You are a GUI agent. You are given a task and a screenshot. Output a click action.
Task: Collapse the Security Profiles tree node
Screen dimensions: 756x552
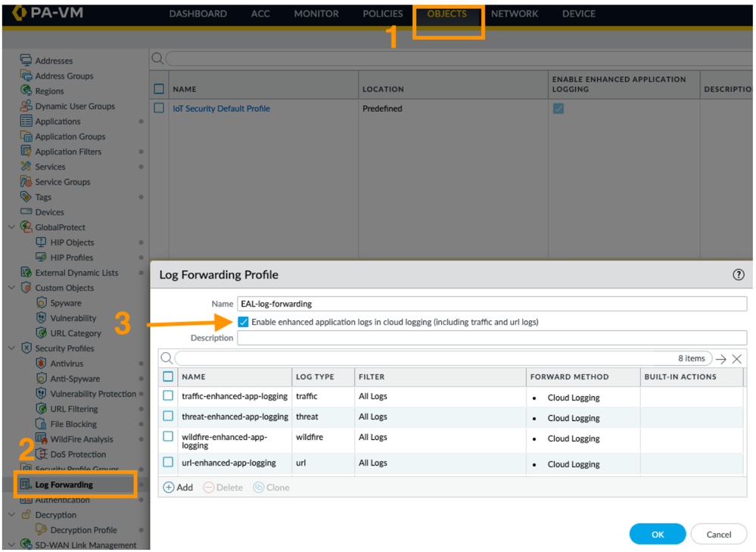pos(11,348)
